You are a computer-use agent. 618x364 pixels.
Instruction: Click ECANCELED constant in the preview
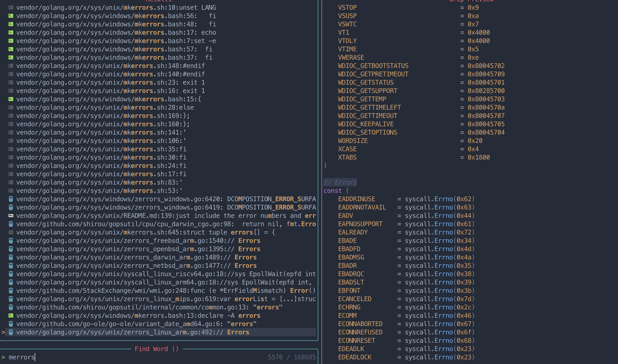pyautogui.click(x=355, y=299)
